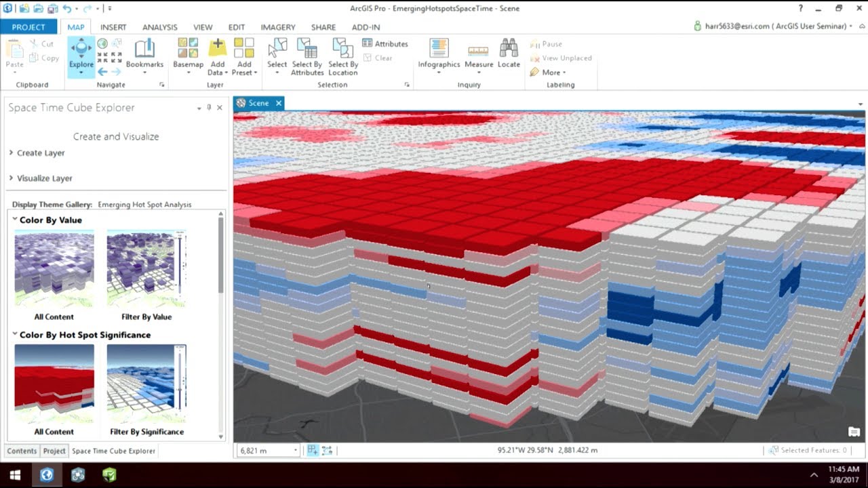This screenshot has width=868, height=488.
Task: Click the Paste button
Action: (x=14, y=54)
